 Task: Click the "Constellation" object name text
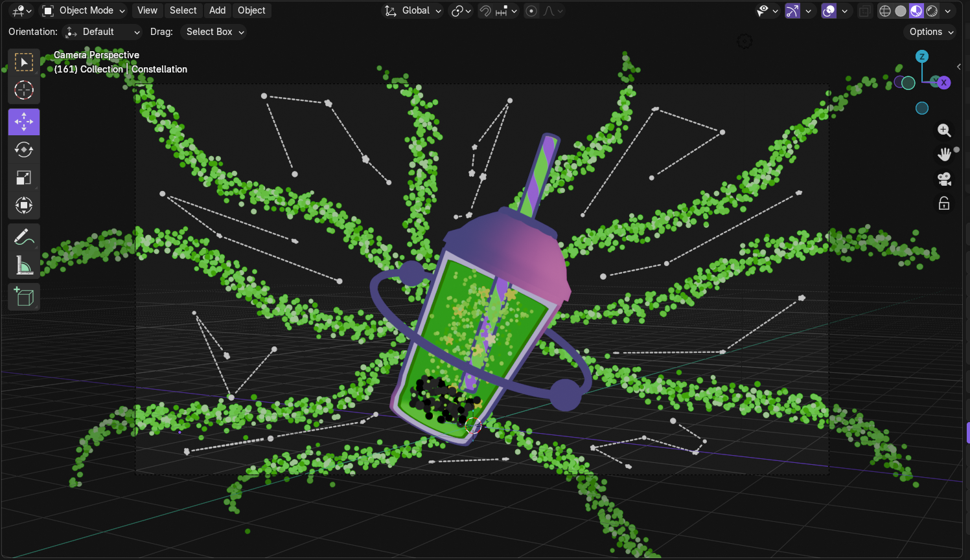pos(159,69)
